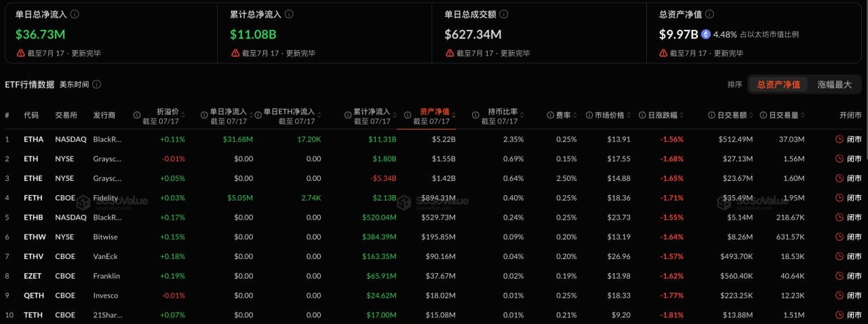Click issuer name Invesco

(x=106, y=296)
